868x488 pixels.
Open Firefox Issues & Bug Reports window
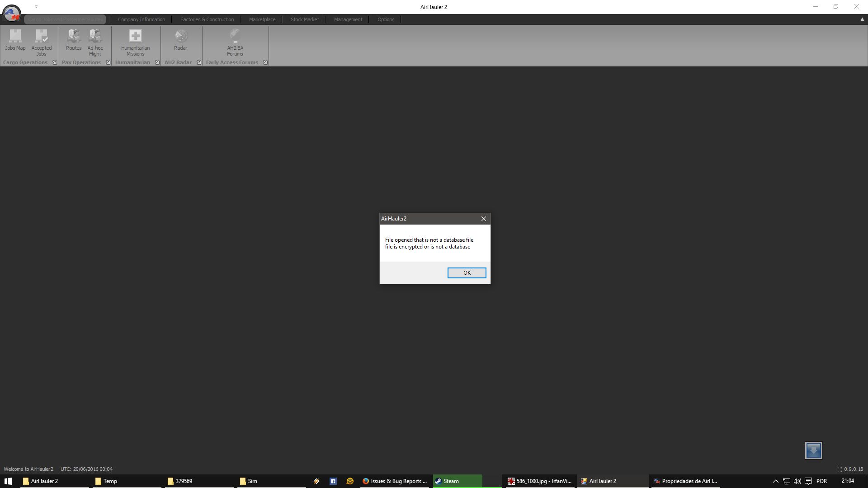(x=395, y=481)
